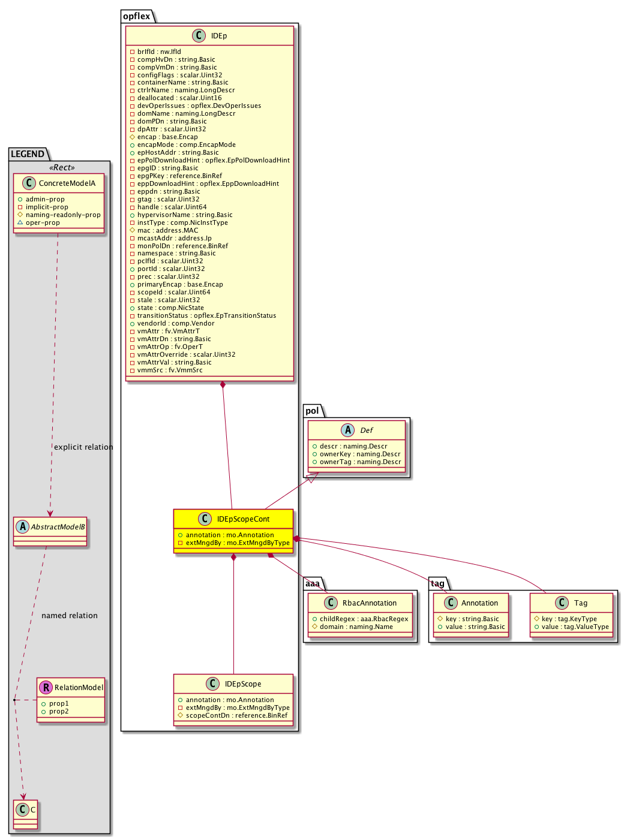Select the pol package tab
Screen dimensions: 630x840
(x=313, y=411)
